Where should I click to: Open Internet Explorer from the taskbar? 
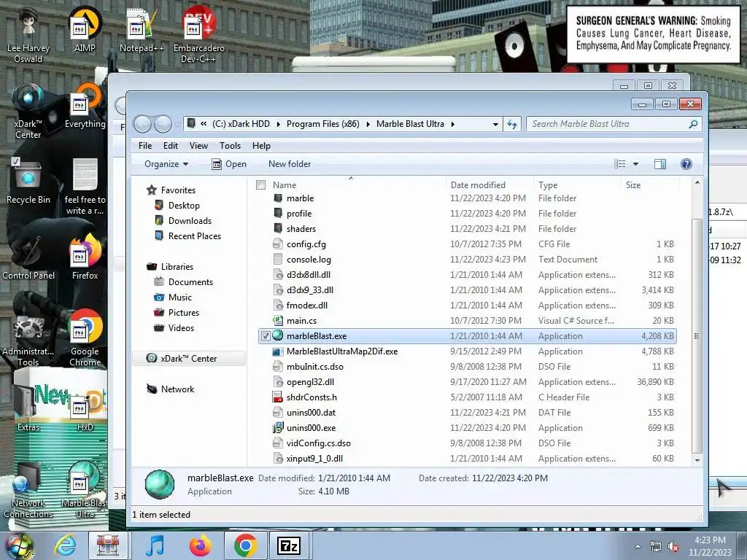click(x=65, y=545)
